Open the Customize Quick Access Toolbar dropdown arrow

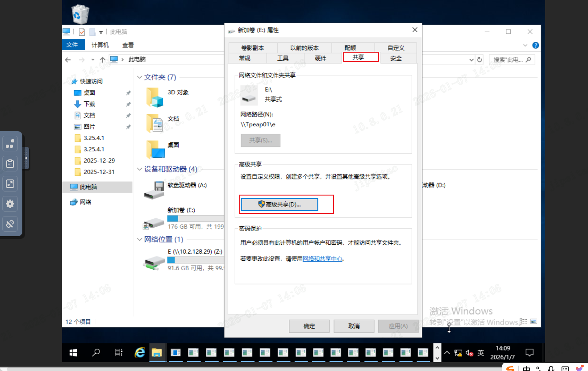click(x=101, y=32)
